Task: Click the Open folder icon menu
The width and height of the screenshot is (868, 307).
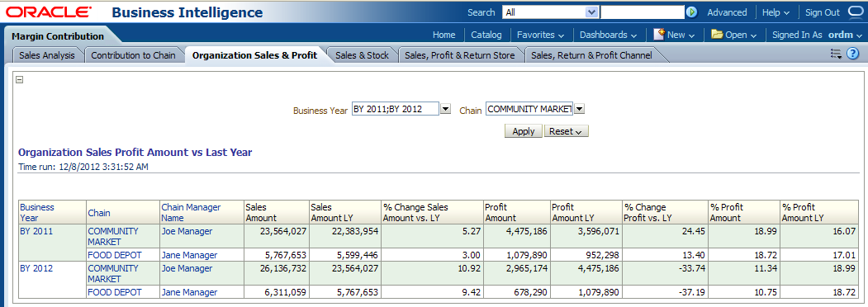Action: (x=733, y=35)
